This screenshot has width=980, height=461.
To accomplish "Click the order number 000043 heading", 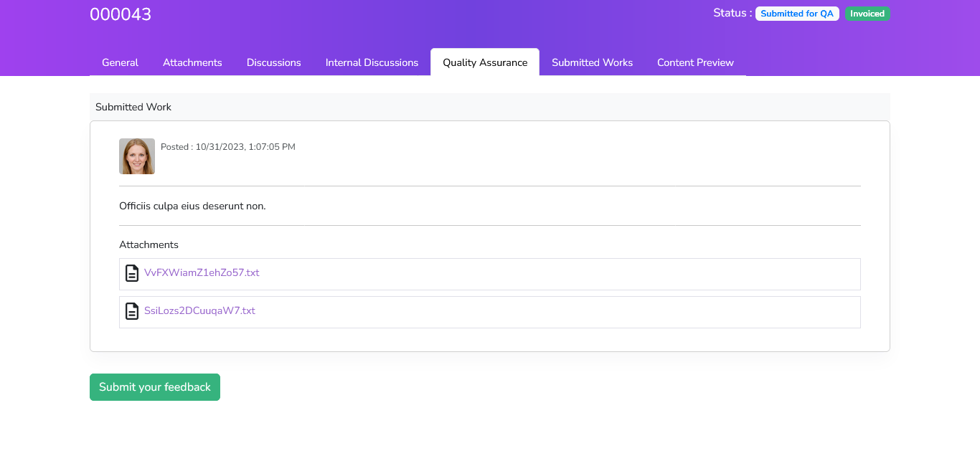I will [x=121, y=14].
